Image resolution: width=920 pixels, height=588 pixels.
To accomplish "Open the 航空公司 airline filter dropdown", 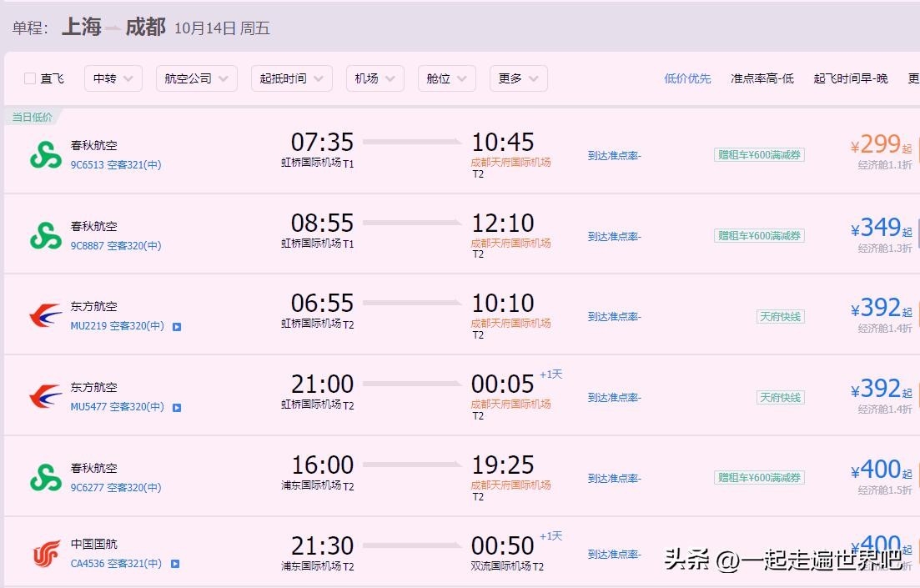I will pos(196,78).
